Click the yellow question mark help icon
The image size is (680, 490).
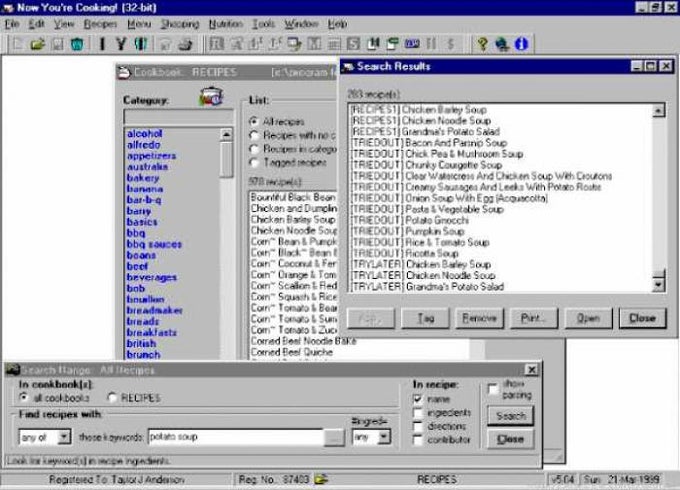click(x=482, y=44)
